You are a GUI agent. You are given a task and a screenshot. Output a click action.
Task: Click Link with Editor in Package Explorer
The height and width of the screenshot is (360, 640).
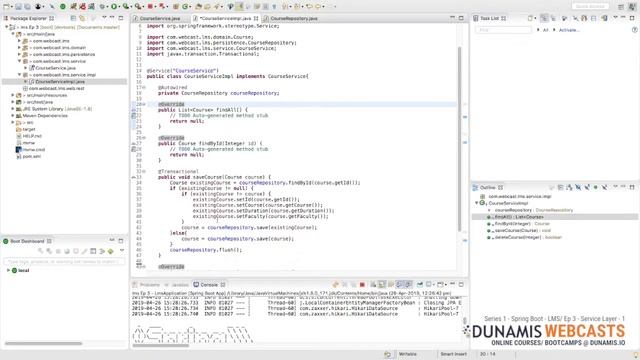pyautogui.click(x=82, y=18)
